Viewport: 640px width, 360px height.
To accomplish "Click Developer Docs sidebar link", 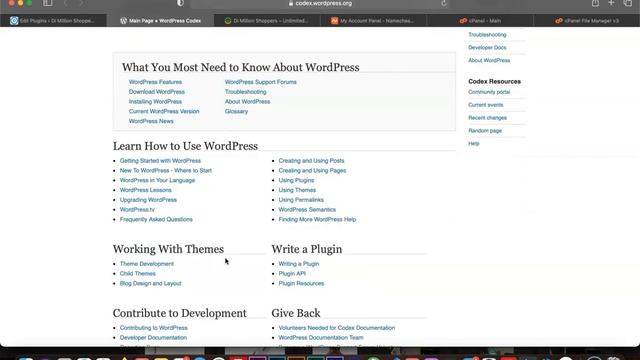I will tap(487, 48).
